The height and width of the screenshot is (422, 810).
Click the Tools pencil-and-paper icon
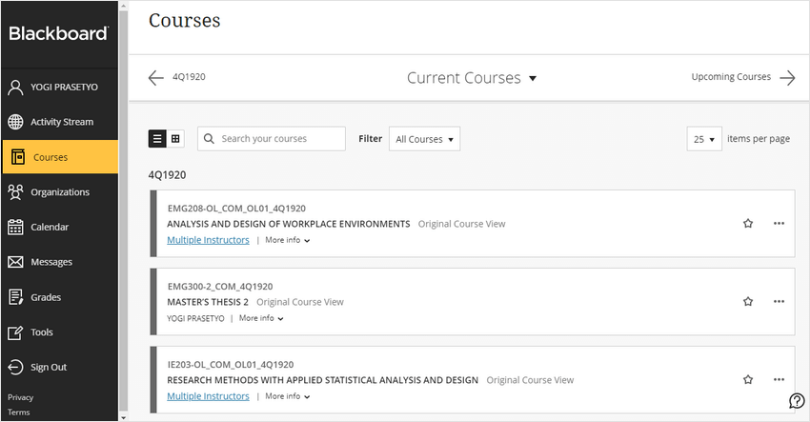[15, 333]
